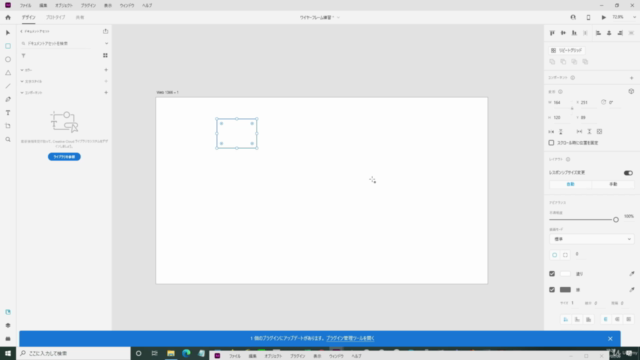Expand the document assets search dropdown
The width and height of the screenshot is (640, 360).
click(107, 43)
